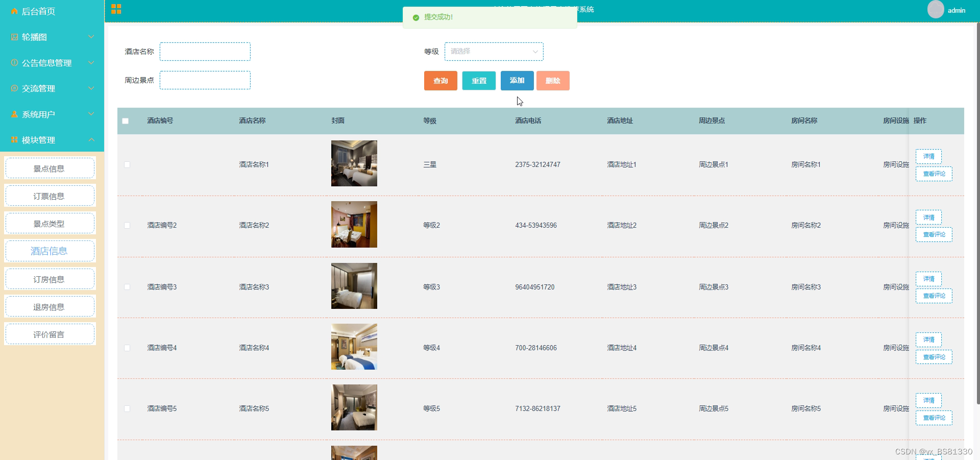Check the checkbox for 酒店名称1 row
The width and height of the screenshot is (980, 460).
127,164
